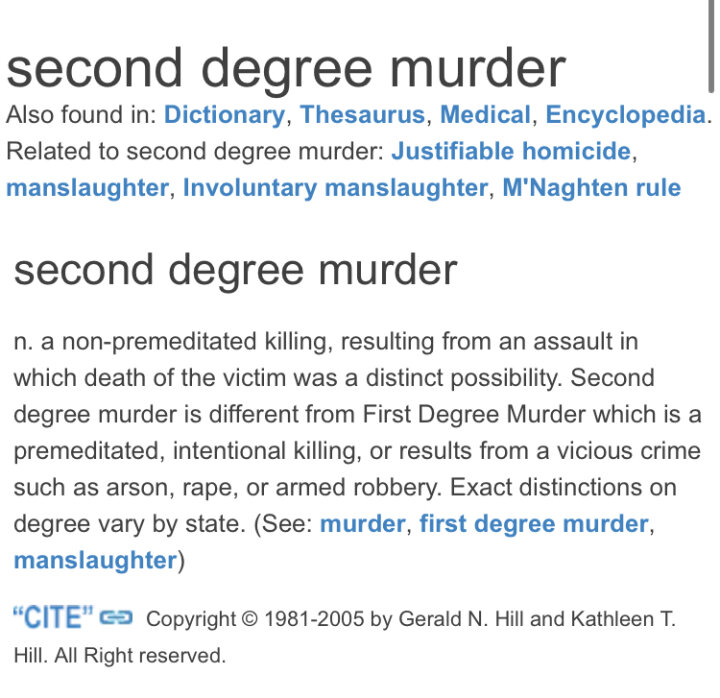This screenshot has height=698, width=720.
Task: Click the vertical scrollbar thumb
Action: click(711, 46)
